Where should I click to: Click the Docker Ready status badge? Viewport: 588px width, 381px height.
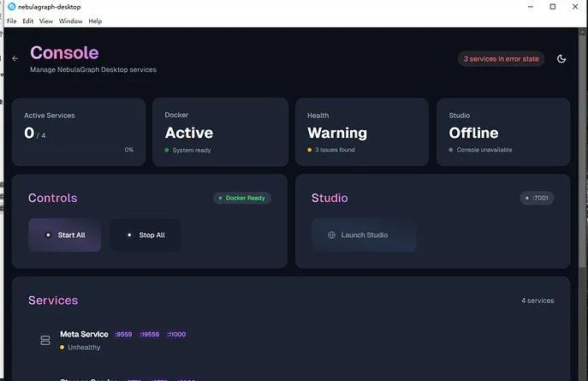(x=242, y=198)
